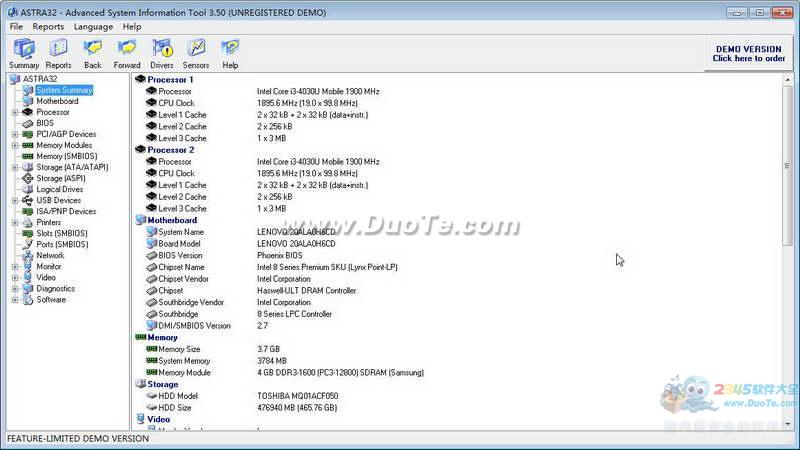The height and width of the screenshot is (450, 800).
Task: Click the 'HDD Size' row label
Action: click(174, 408)
